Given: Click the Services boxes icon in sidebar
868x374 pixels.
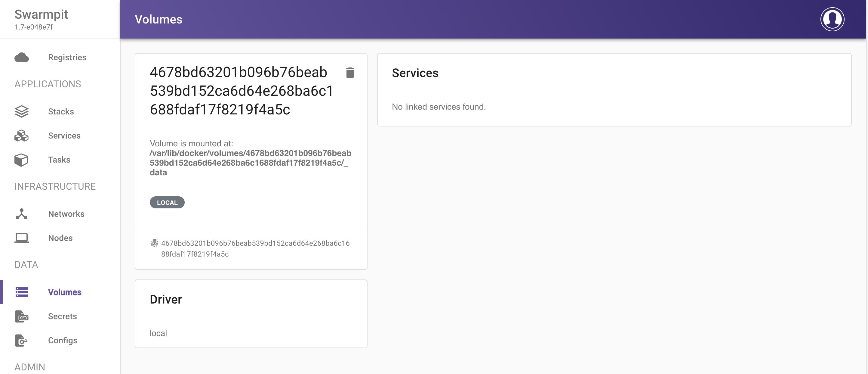Looking at the screenshot, I should point(22,136).
